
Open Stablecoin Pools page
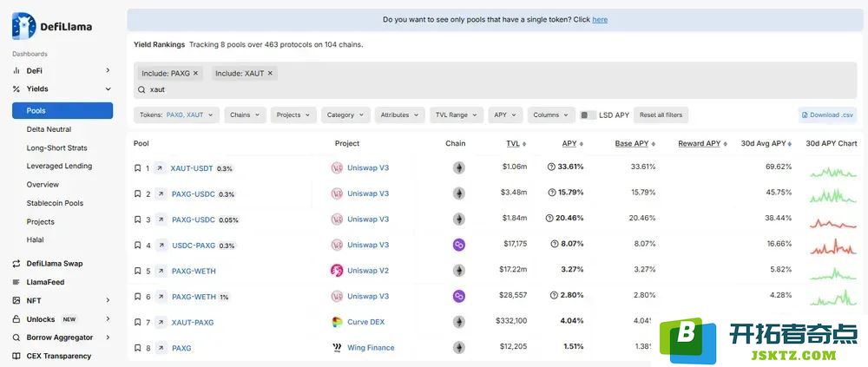tap(55, 203)
